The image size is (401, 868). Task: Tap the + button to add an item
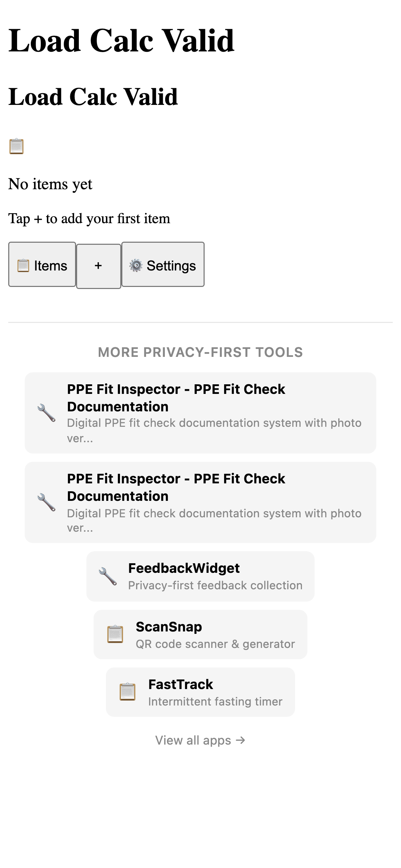98,265
